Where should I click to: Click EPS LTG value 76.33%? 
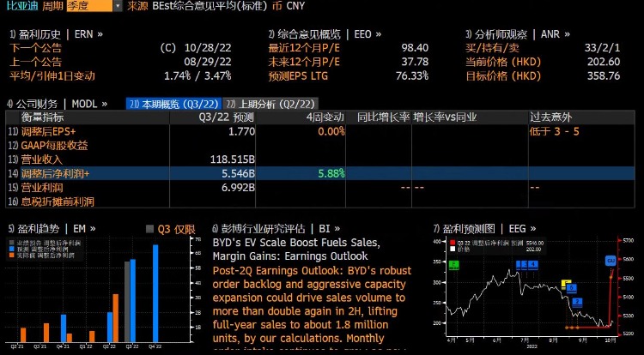pyautogui.click(x=412, y=75)
